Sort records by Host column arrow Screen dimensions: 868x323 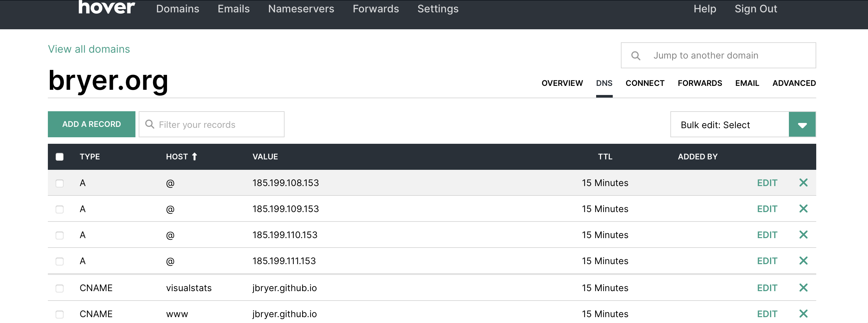point(194,156)
